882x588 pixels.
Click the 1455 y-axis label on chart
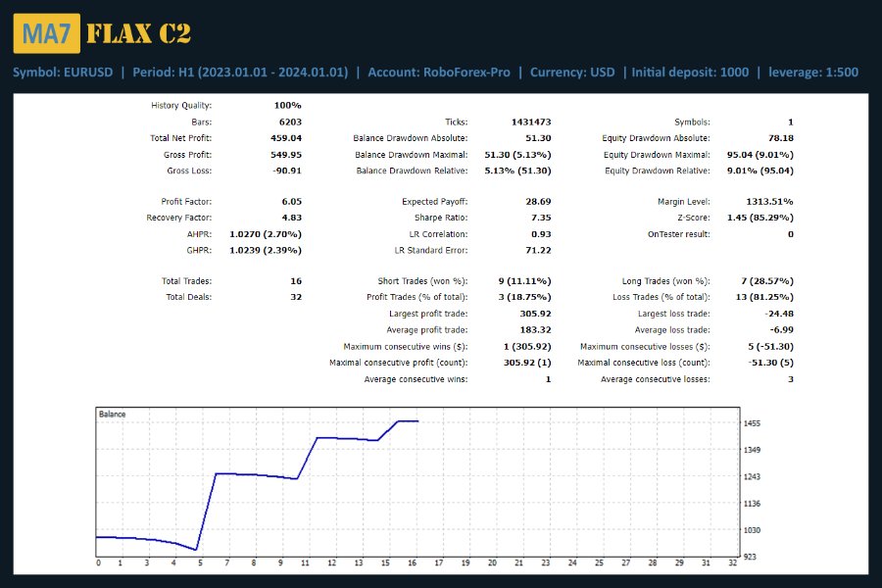(x=752, y=423)
